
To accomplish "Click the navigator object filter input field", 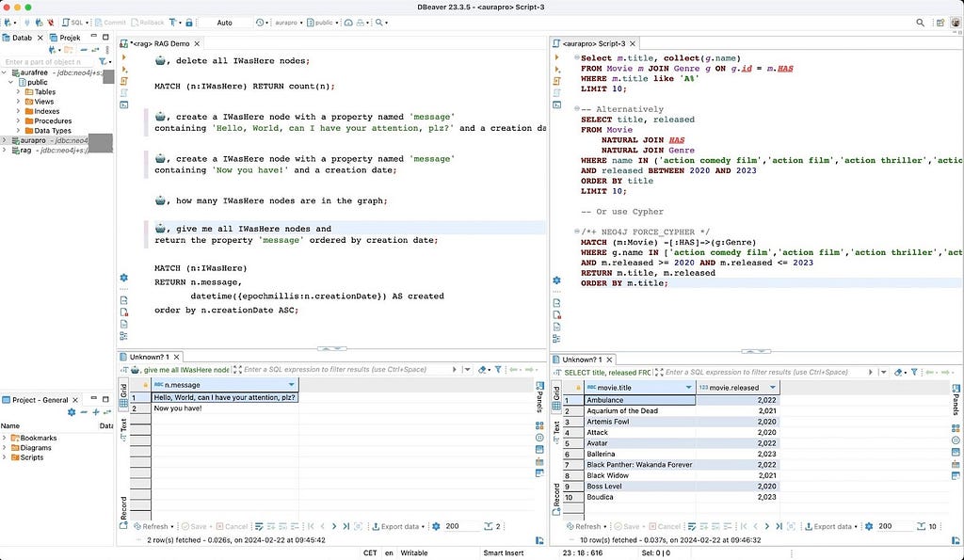I will coord(48,61).
